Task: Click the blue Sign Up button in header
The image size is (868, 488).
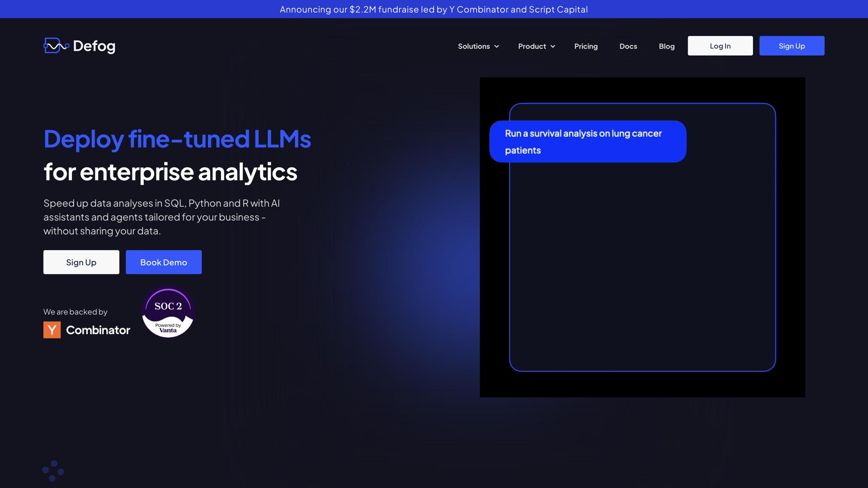Action: [792, 46]
